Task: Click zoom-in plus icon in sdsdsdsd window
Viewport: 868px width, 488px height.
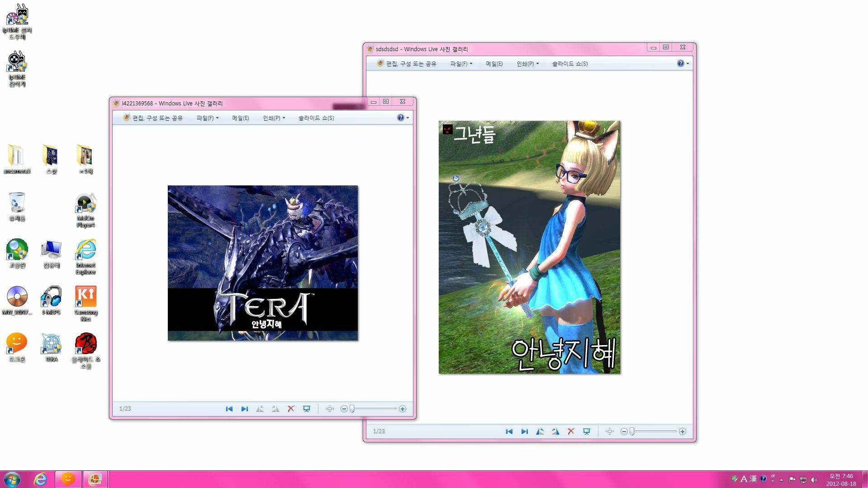Action: [682, 431]
